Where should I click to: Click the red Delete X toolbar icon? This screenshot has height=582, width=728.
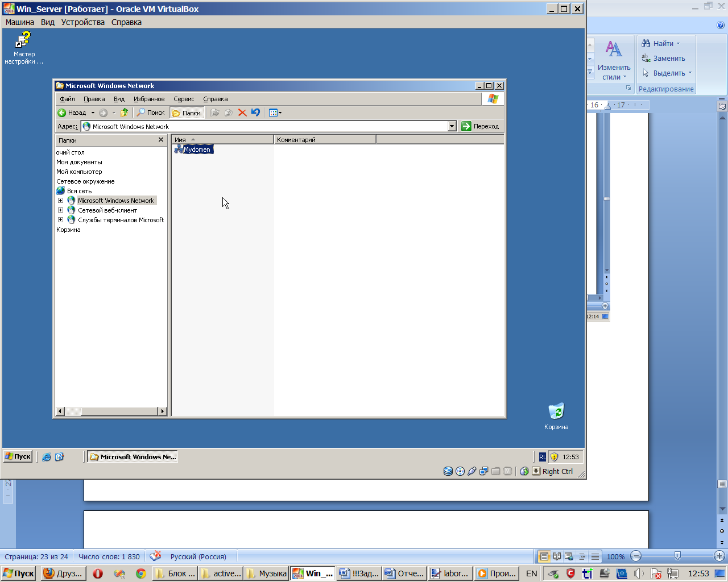(x=242, y=113)
